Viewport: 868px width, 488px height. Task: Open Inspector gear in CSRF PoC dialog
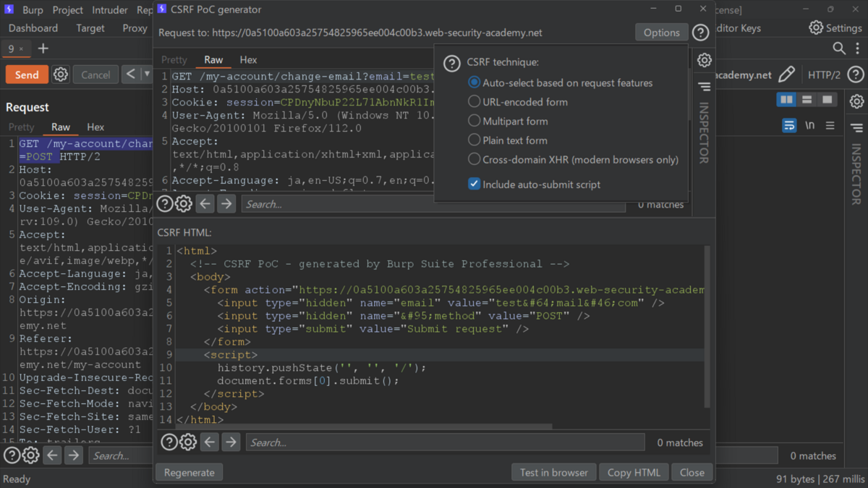point(704,60)
